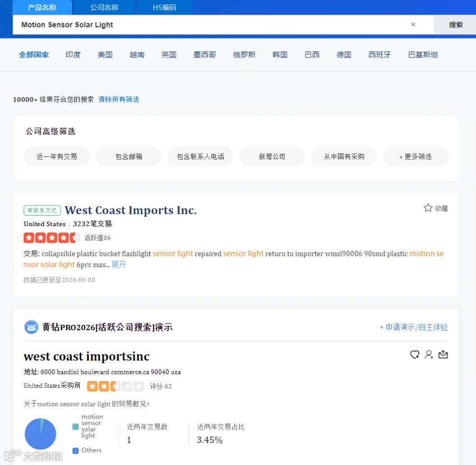476x465 pixels.
Task: Click the 3232笔交易 count
Action: [92, 224]
